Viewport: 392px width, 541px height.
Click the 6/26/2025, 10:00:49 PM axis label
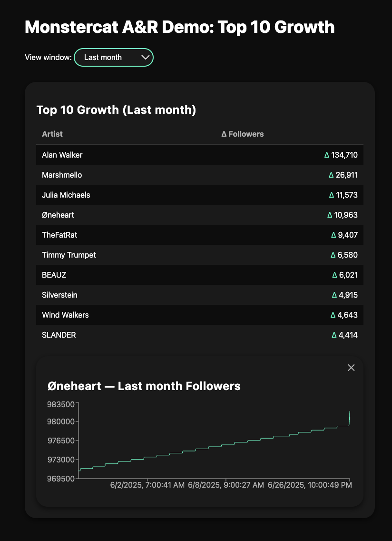(310, 485)
